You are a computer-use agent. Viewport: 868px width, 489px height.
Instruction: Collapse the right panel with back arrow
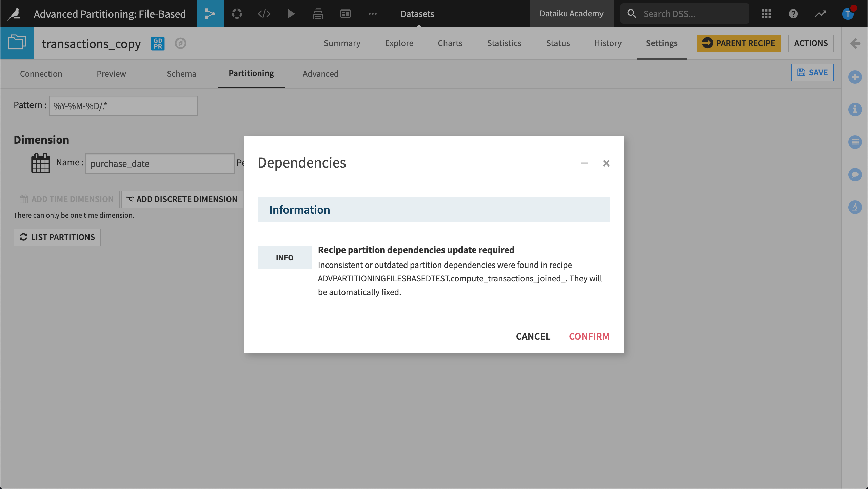coord(855,43)
